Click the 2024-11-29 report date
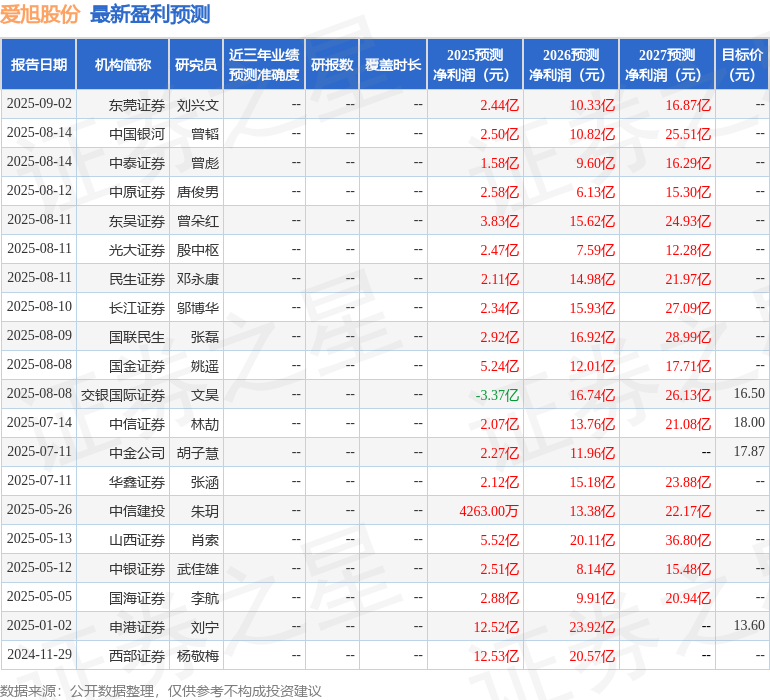The height and width of the screenshot is (700, 770). click(x=39, y=656)
